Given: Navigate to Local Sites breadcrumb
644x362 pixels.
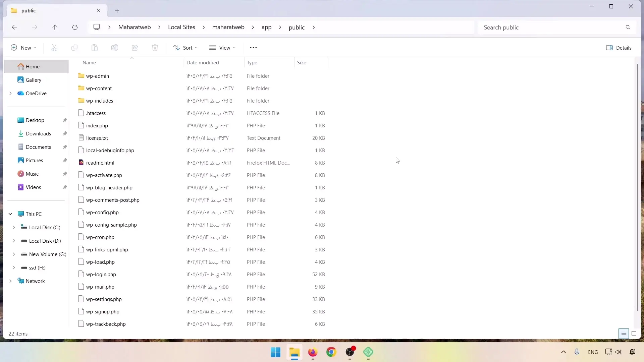Looking at the screenshot, I should [x=181, y=27].
